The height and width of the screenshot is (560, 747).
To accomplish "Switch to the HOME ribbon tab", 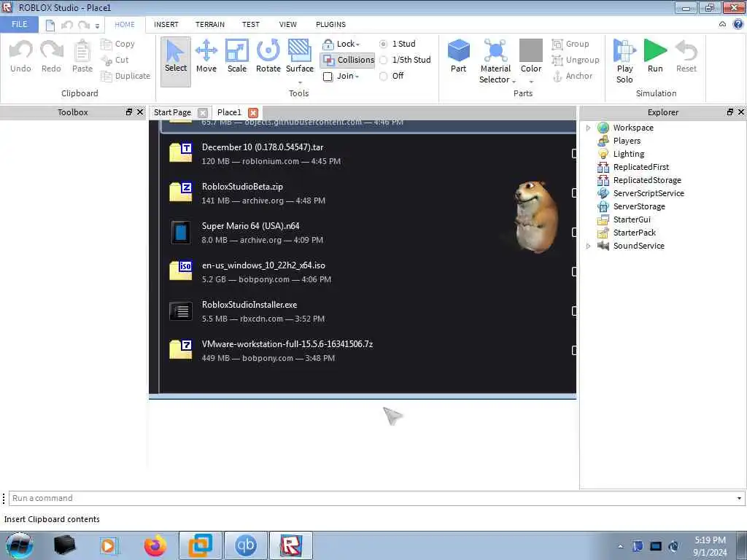I will (124, 25).
